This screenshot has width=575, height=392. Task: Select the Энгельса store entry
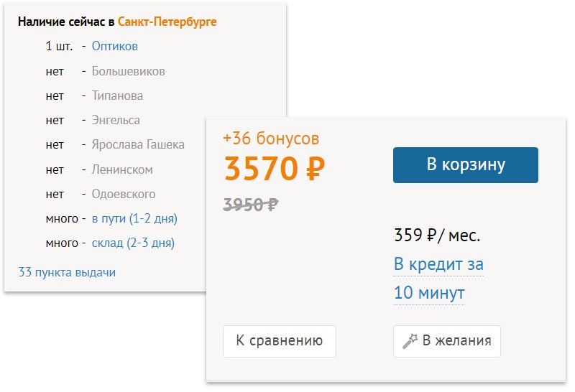click(116, 120)
